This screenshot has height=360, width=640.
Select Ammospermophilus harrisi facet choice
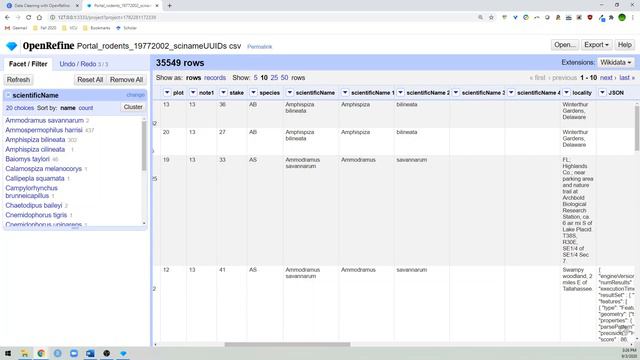(44, 130)
